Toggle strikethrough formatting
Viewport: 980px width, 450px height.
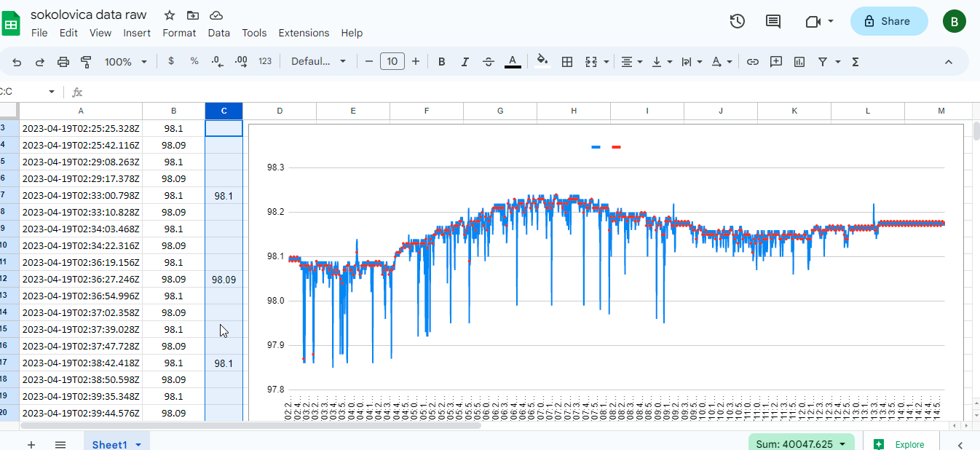click(x=489, y=62)
